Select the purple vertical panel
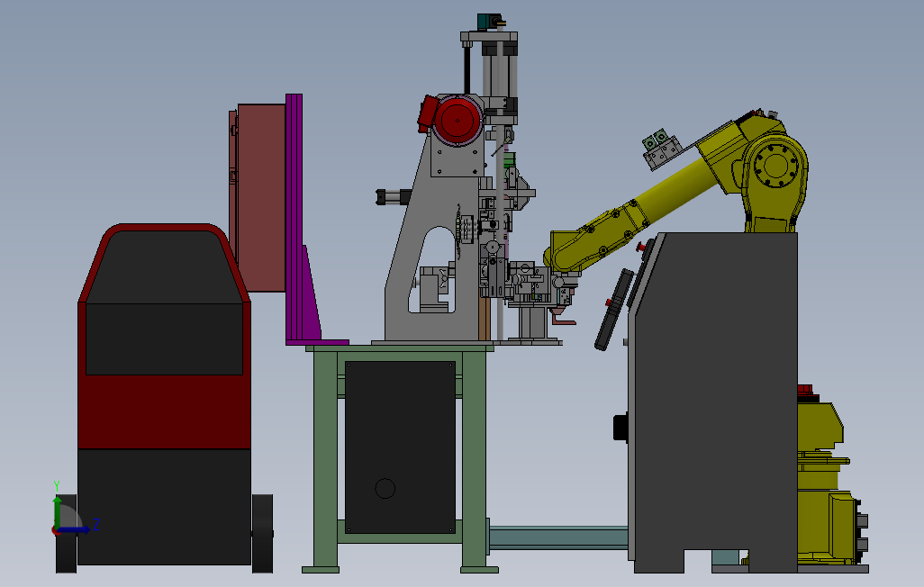The height and width of the screenshot is (587, 924). pos(294,217)
